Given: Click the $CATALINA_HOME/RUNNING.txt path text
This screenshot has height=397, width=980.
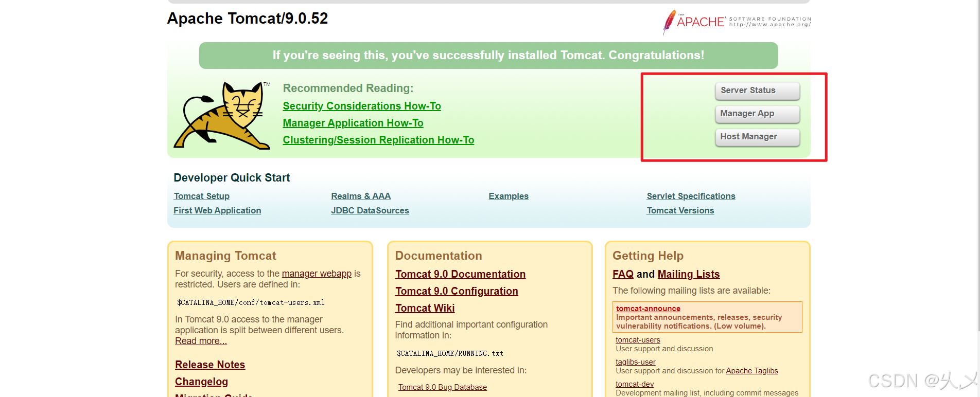Looking at the screenshot, I should (x=450, y=353).
